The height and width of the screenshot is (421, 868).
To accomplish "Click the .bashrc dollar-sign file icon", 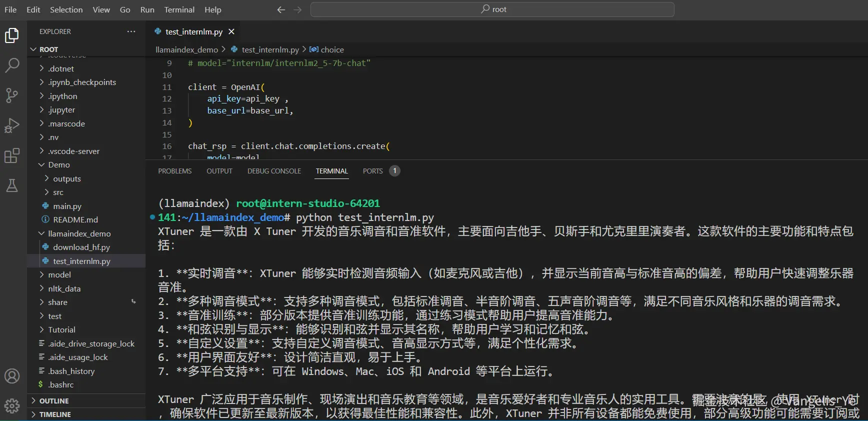I will pos(40,384).
